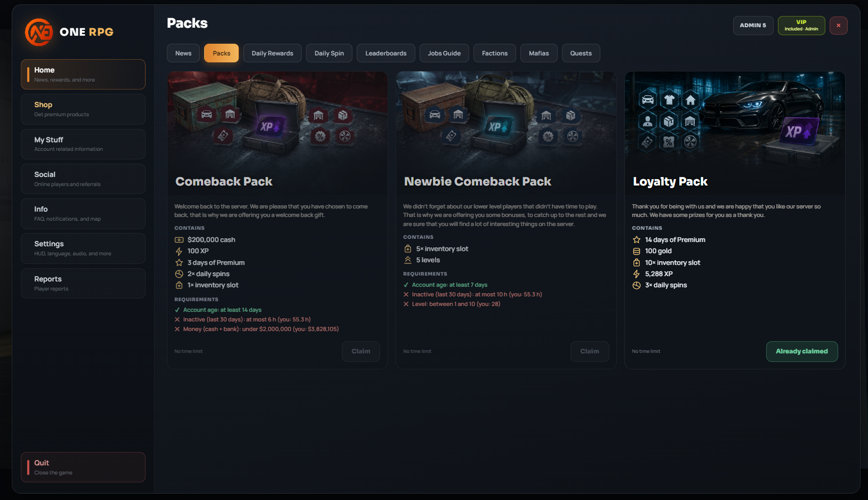Open the Mafias tab
Viewport: 868px width, 500px height.
pos(539,53)
